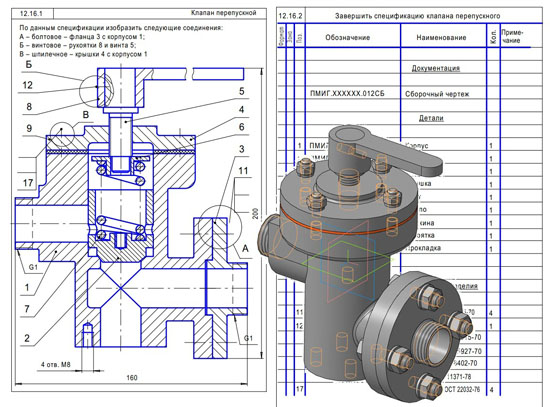550x407 pixels.
Task: Click the detail letter 'В' on the drawing
Action: click(x=86, y=115)
